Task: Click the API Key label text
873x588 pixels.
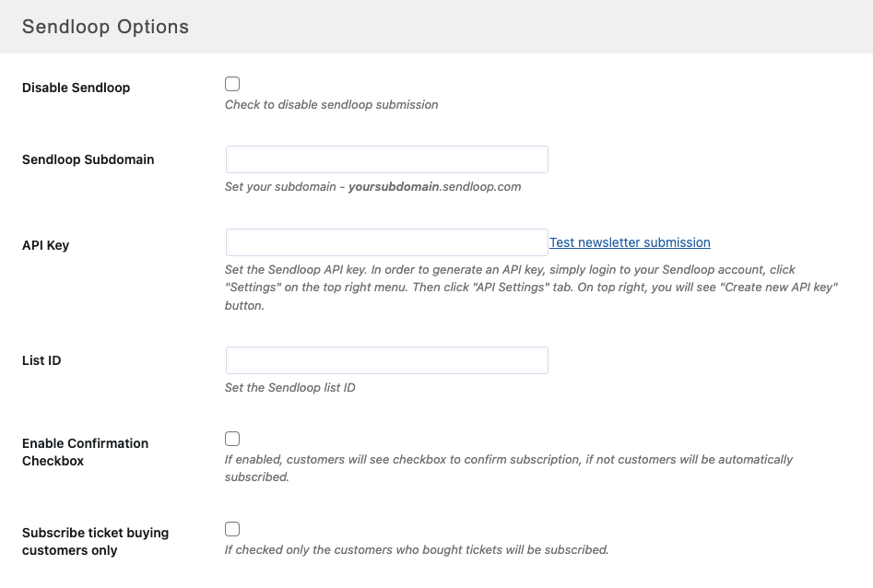Action: coord(45,245)
